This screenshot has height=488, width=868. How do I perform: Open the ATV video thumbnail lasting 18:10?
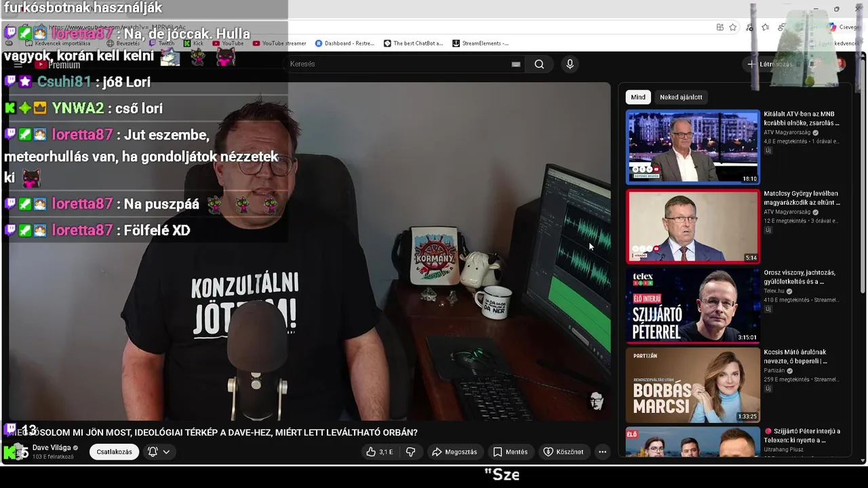click(692, 147)
